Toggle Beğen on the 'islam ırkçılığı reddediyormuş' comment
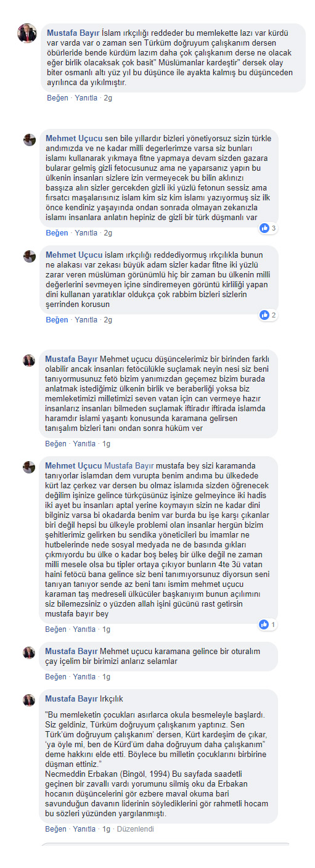315x868 pixels. click(x=57, y=320)
